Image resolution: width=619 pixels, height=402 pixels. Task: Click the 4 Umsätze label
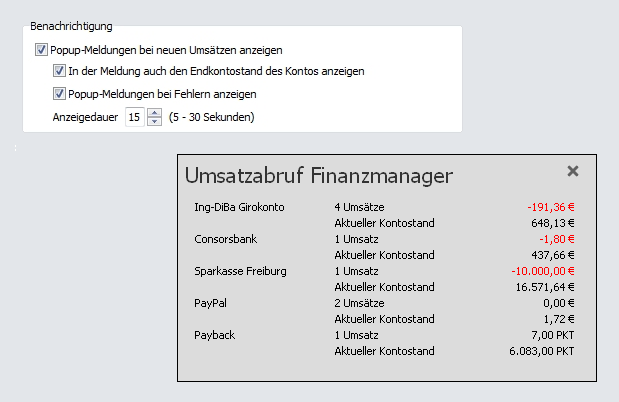[359, 208]
